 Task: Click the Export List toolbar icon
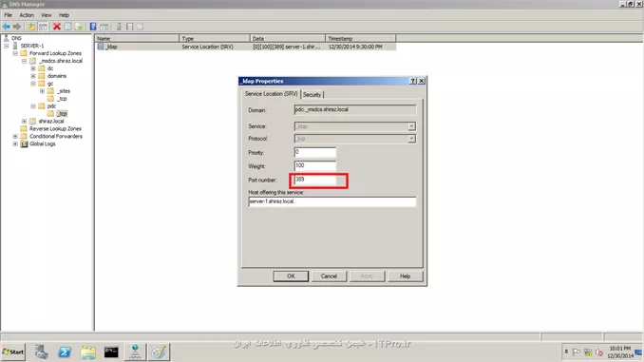[79, 27]
